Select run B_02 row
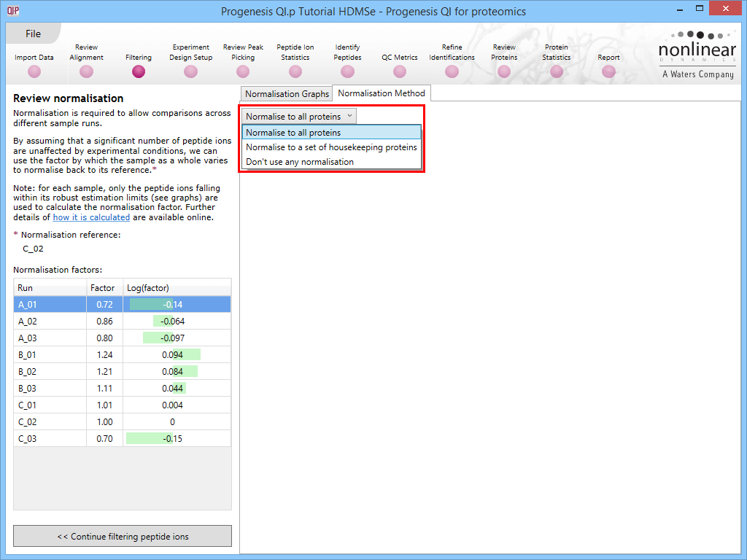The height and width of the screenshot is (560, 747). coord(123,371)
